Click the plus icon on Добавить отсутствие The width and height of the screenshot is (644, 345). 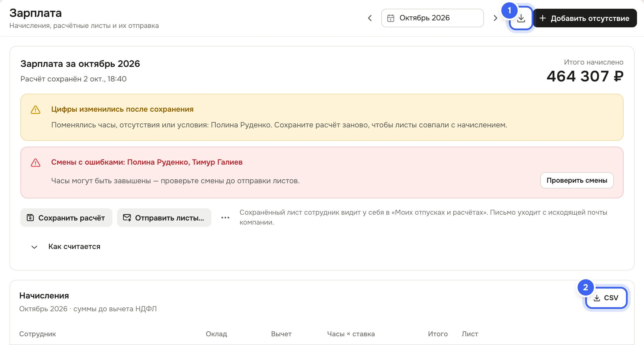pos(542,18)
